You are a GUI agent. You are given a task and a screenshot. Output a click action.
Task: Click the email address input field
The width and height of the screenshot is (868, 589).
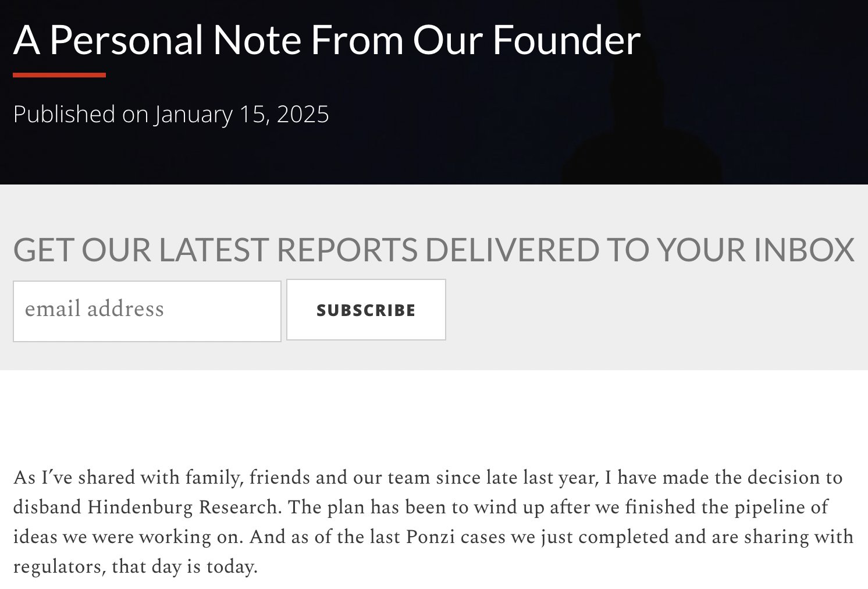coord(147,310)
